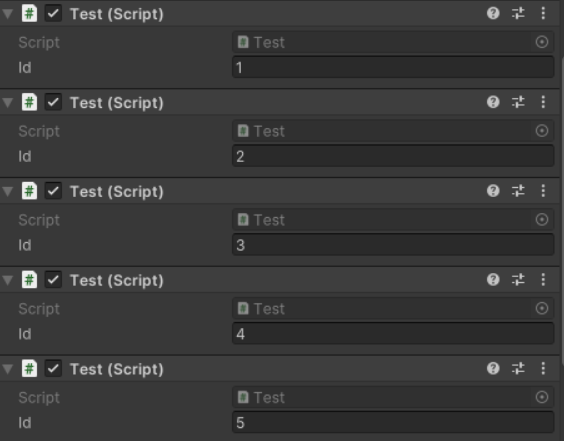The height and width of the screenshot is (441, 564).
Task: Click object picker for Script field above Id 4
Action: point(542,309)
